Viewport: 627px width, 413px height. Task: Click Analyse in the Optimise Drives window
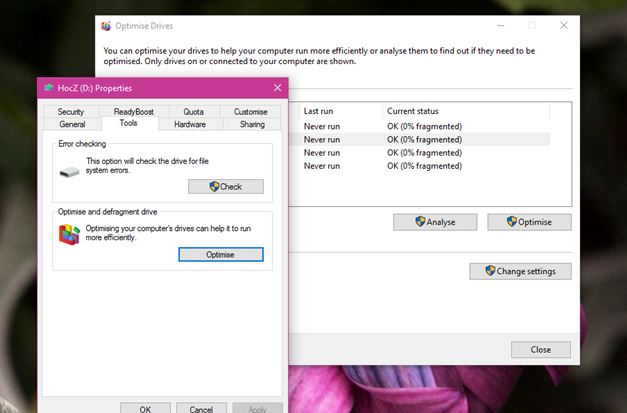435,222
